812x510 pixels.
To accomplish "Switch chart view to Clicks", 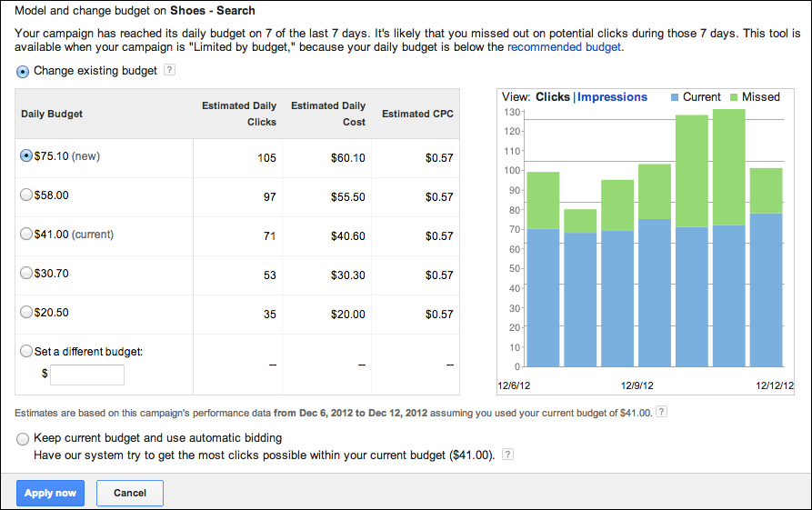I will pyautogui.click(x=553, y=97).
